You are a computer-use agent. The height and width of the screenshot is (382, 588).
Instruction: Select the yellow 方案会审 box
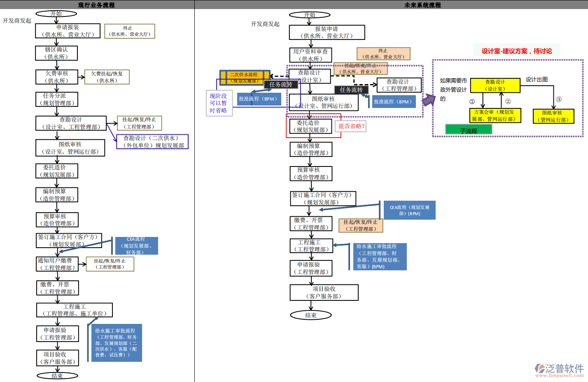[x=495, y=115]
